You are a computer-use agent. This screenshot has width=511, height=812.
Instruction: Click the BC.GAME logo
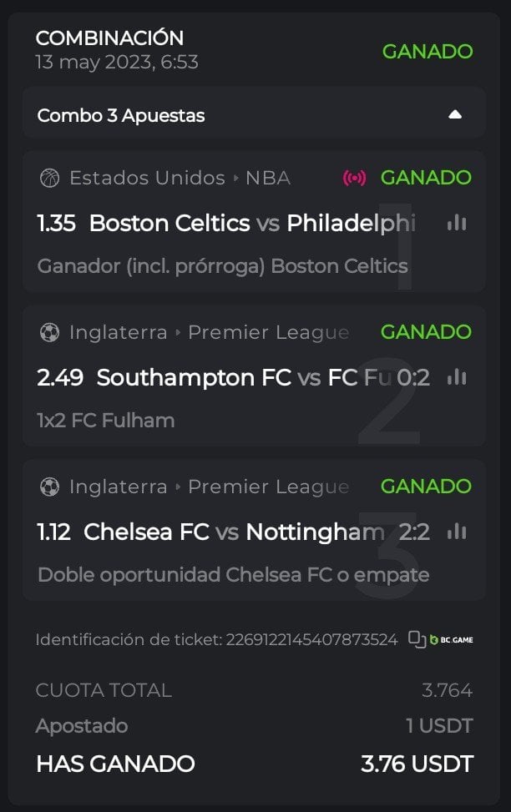451,640
